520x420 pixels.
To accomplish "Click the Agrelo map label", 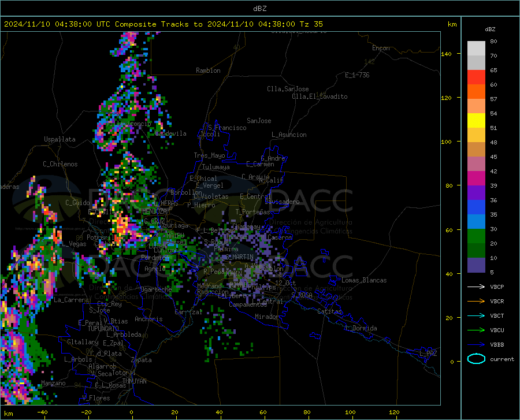I will click(155, 269).
